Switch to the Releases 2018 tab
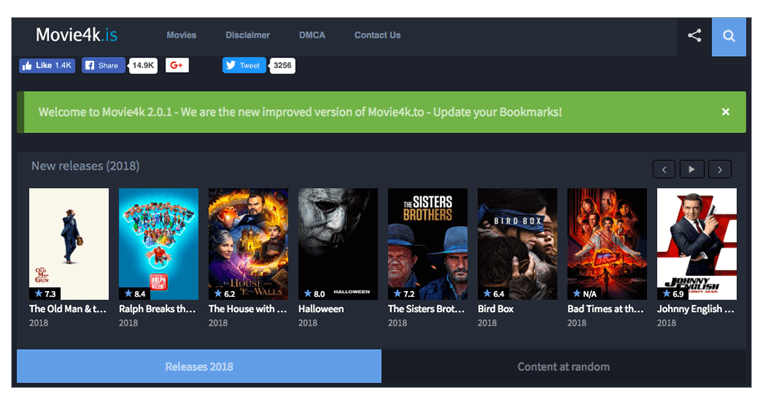The height and width of the screenshot is (406, 776). click(x=199, y=366)
